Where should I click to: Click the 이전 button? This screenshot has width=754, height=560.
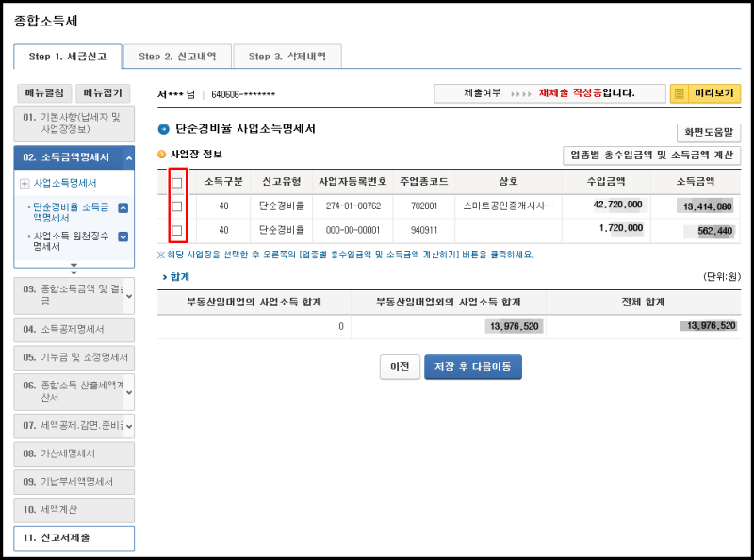(400, 367)
